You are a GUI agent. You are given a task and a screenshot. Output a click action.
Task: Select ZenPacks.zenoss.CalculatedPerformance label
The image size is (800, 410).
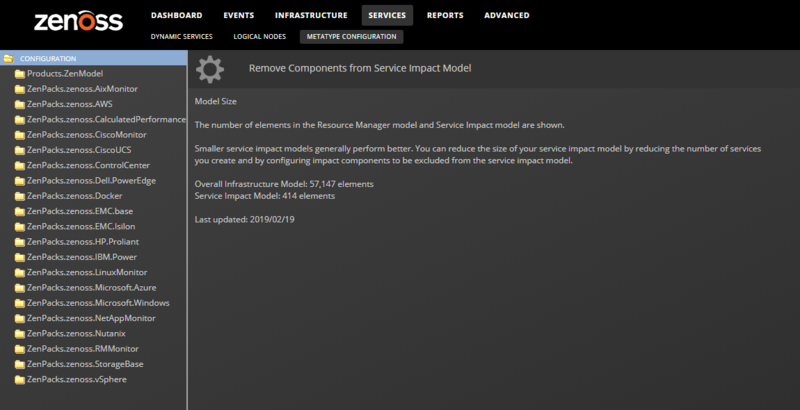pyautogui.click(x=106, y=119)
